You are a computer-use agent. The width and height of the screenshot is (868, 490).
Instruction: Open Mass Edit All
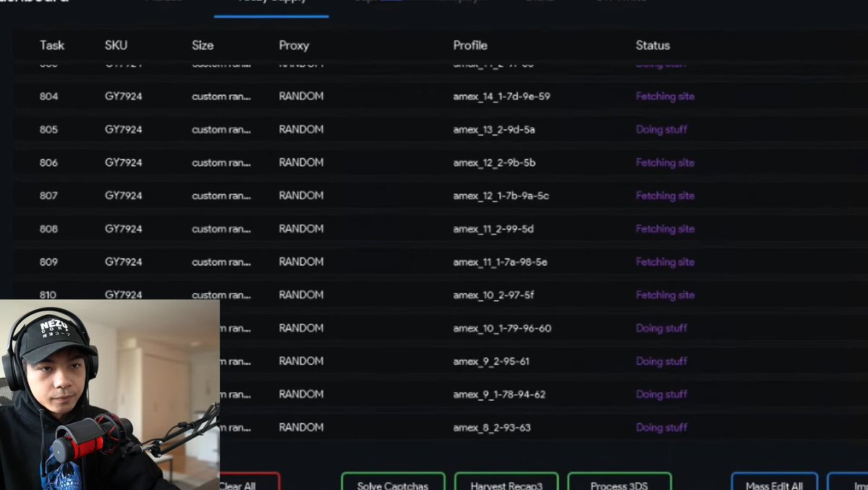tap(774, 482)
